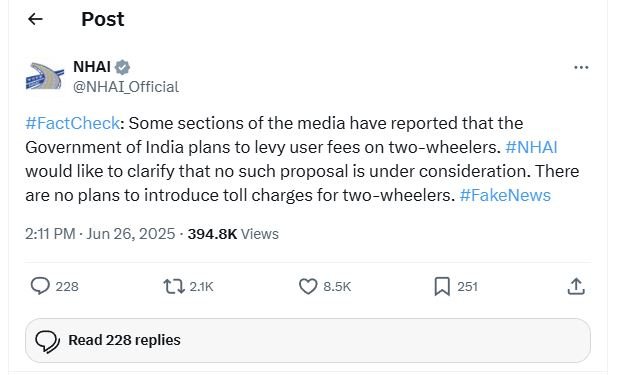
Task: Click the blue verified badge beside NHAI
Action: [122, 67]
